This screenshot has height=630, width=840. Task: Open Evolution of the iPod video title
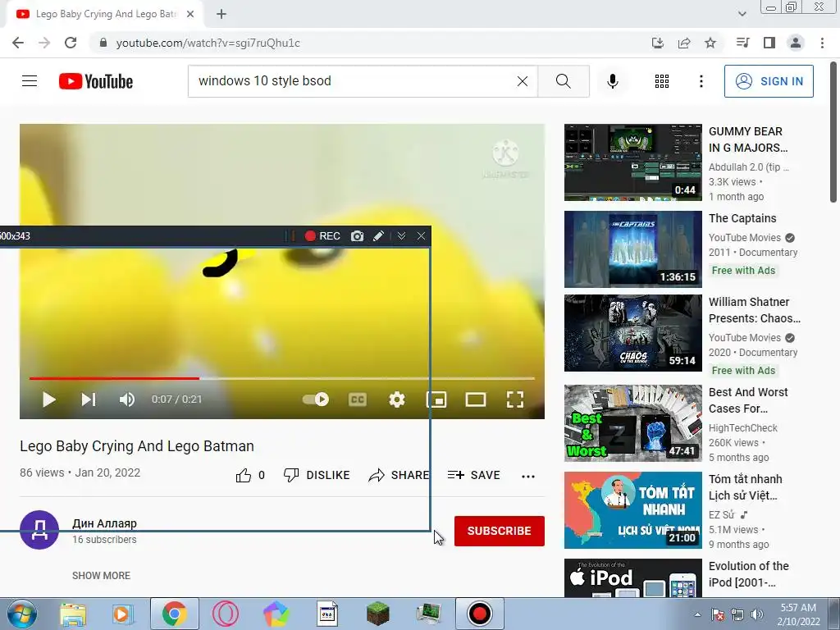pyautogui.click(x=748, y=573)
